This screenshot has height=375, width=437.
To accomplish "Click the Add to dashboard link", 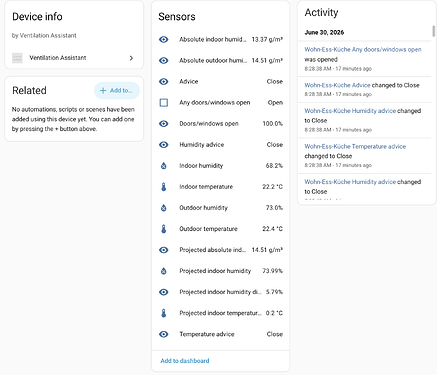I will click(x=185, y=361).
